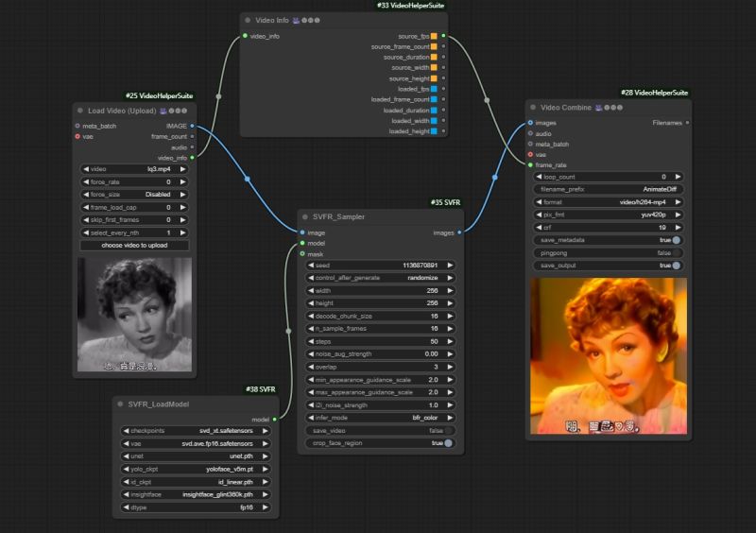Click the colorized output video preview
The width and height of the screenshot is (756, 533).
(x=609, y=356)
